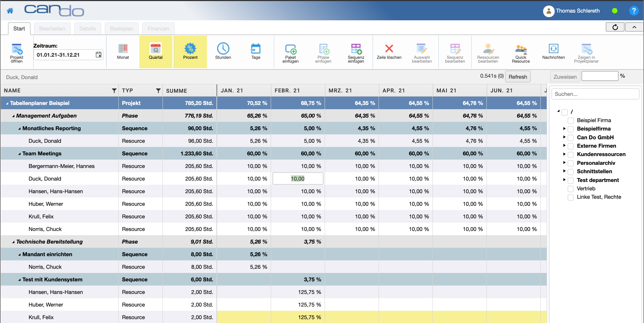The height and width of the screenshot is (323, 644).
Task: Check Vertrieb checkbox
Action: click(570, 189)
